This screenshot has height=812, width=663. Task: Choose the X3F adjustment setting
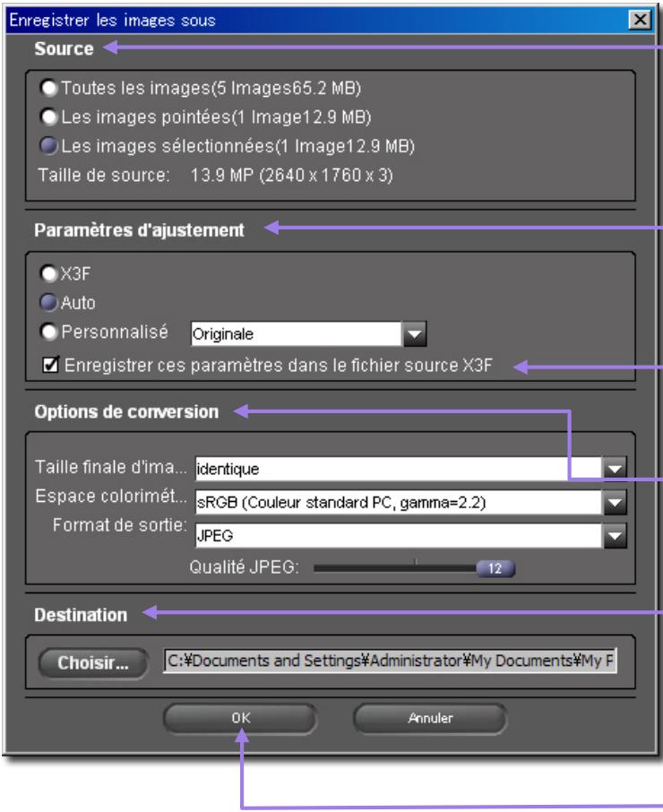click(x=48, y=273)
